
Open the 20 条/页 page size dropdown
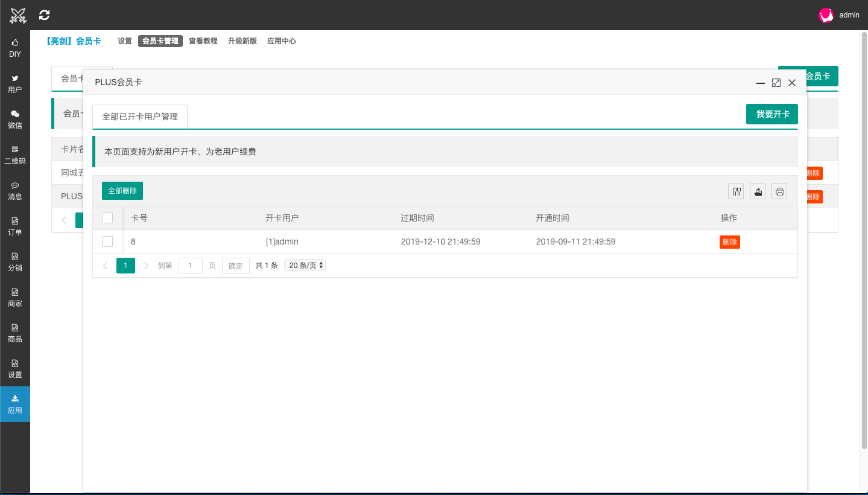[x=305, y=264]
